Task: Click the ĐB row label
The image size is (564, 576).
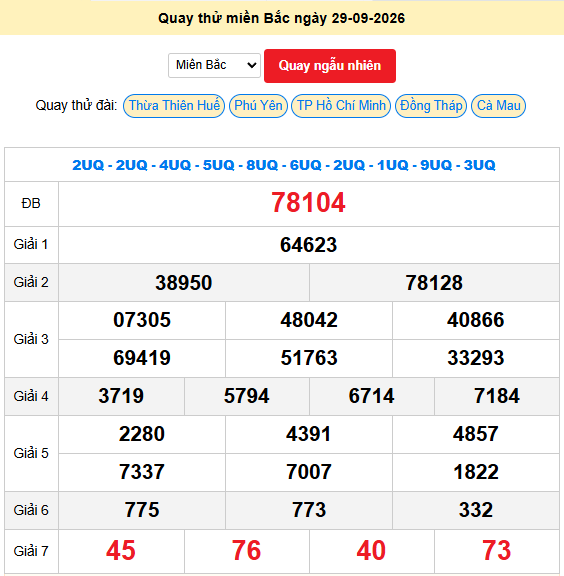Action: click(x=31, y=204)
